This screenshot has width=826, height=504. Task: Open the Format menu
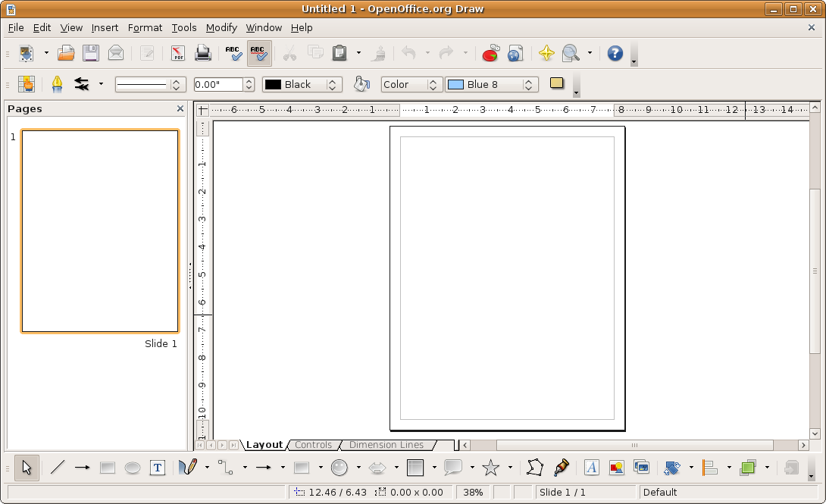(145, 27)
